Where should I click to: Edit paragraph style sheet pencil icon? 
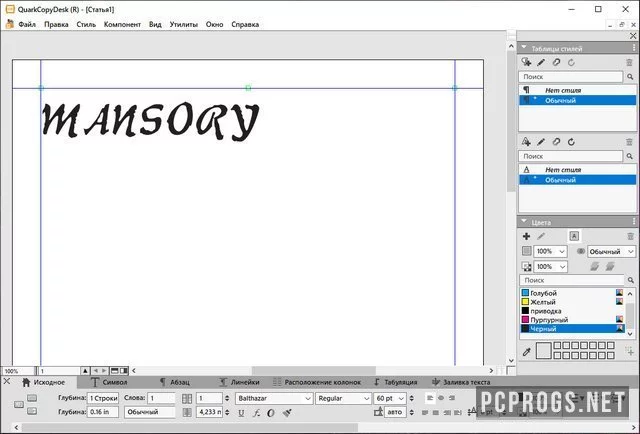point(541,62)
